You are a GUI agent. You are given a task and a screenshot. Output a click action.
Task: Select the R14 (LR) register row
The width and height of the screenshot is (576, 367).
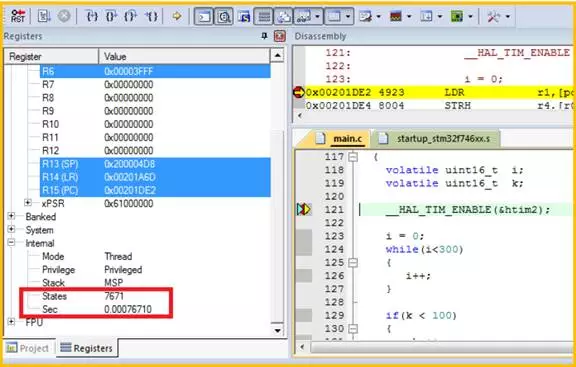point(155,177)
